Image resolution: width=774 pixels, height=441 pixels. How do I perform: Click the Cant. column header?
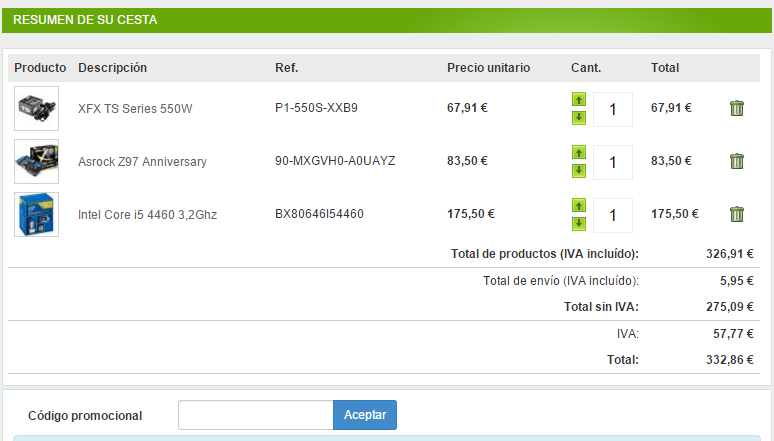[586, 68]
